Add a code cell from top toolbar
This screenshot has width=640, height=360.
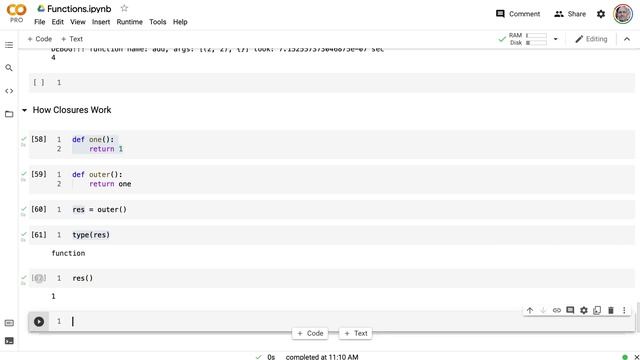[x=40, y=39]
